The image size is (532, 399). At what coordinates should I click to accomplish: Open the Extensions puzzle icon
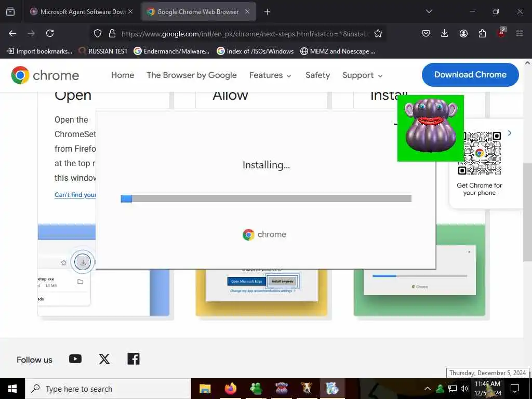[482, 33]
